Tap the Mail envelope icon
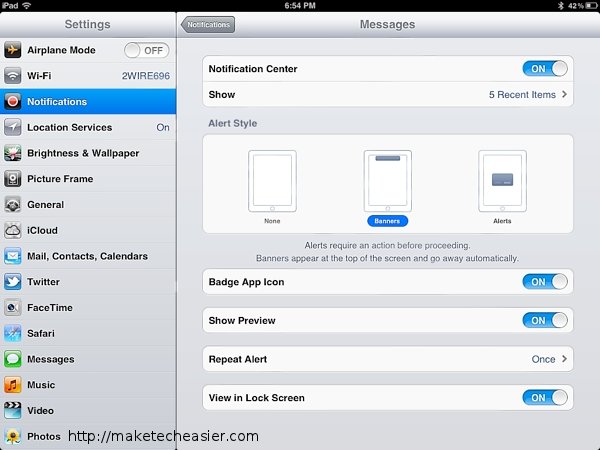Viewport: 600px width, 450px height. pos(13,256)
